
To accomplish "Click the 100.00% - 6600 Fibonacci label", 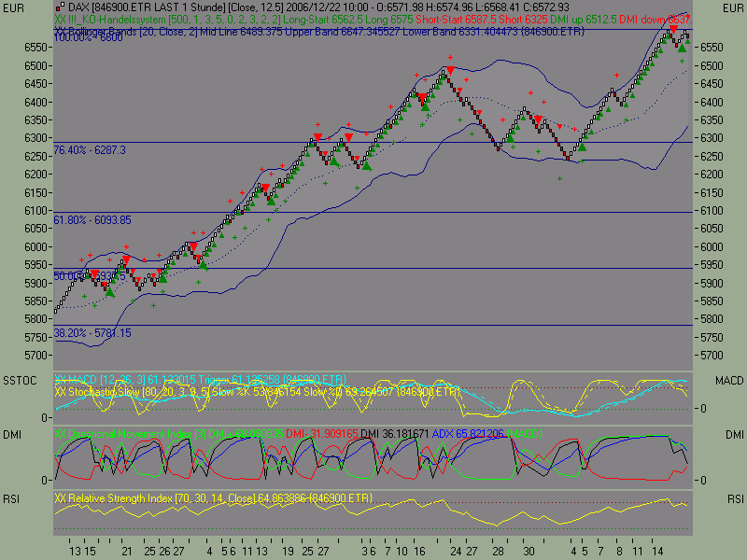I will [x=88, y=37].
